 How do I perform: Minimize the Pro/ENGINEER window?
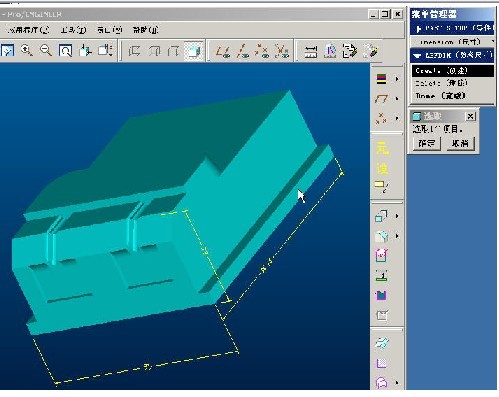pos(373,14)
